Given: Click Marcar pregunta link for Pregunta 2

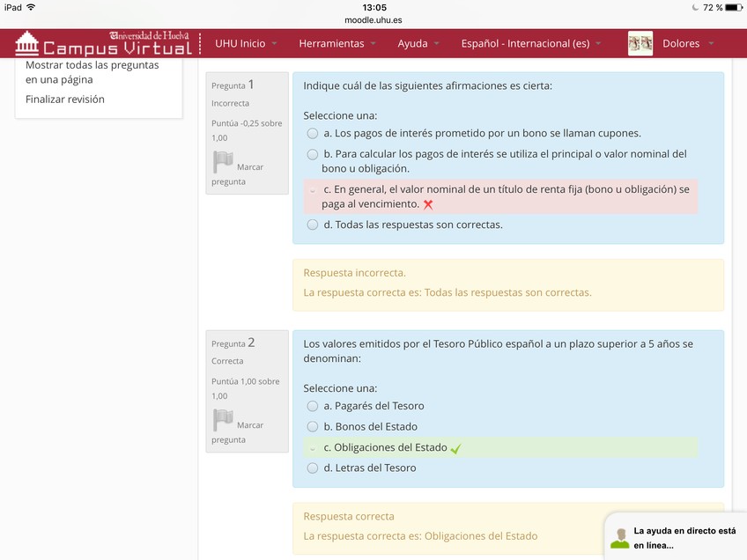Looking at the screenshot, I should (x=238, y=432).
